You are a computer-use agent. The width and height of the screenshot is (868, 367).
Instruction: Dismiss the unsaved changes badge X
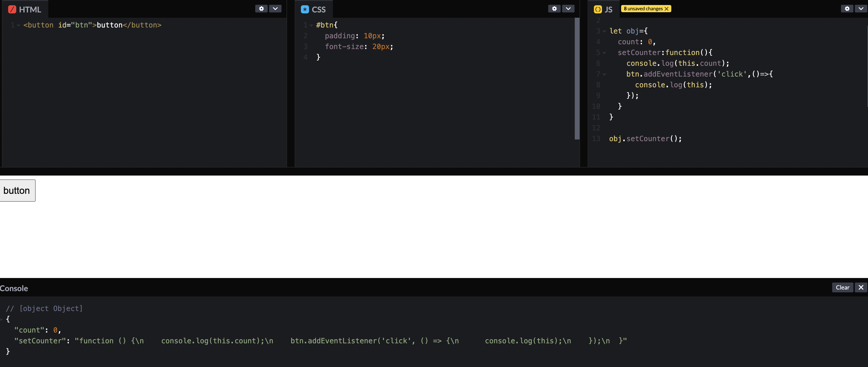(x=666, y=9)
